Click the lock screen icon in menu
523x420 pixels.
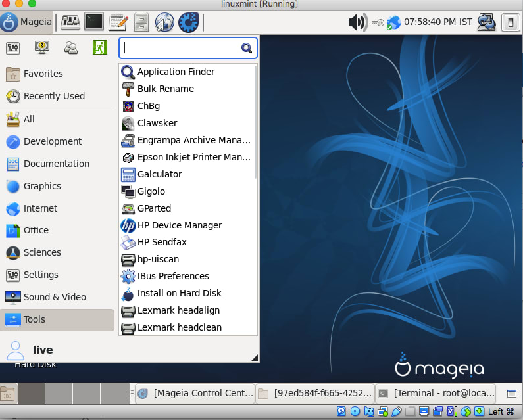(x=42, y=48)
